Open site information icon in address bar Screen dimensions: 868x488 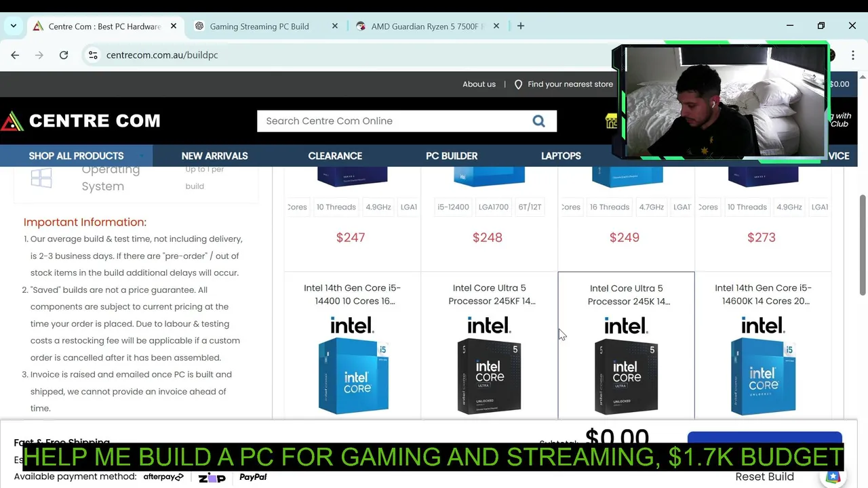pos(93,55)
